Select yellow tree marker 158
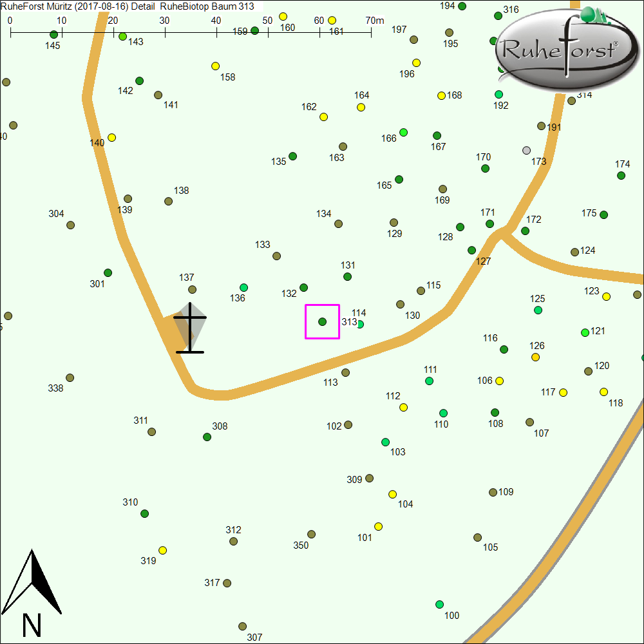Image resolution: width=644 pixels, height=644 pixels. click(216, 66)
